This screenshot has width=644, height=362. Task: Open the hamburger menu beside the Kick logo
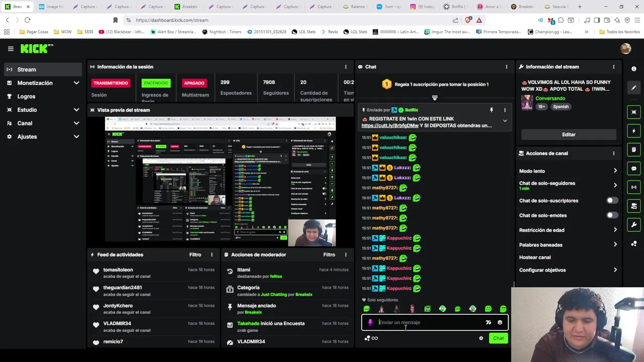(x=11, y=49)
